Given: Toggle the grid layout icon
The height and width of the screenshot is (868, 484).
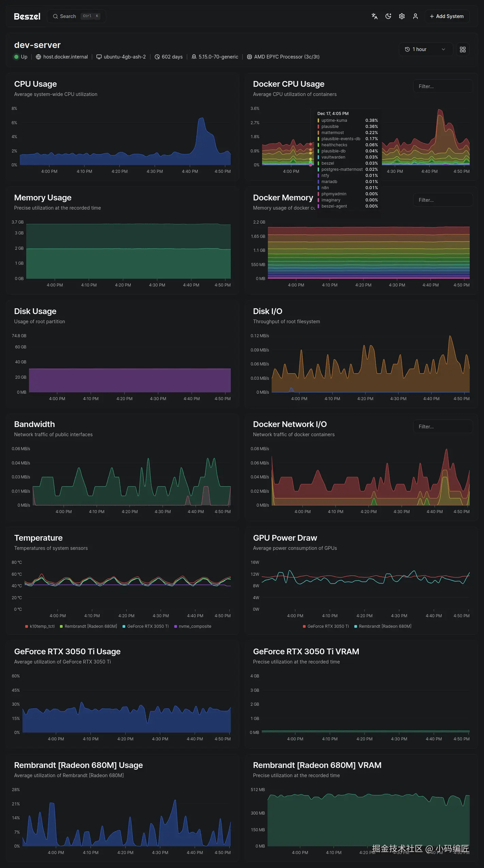Looking at the screenshot, I should click(463, 49).
